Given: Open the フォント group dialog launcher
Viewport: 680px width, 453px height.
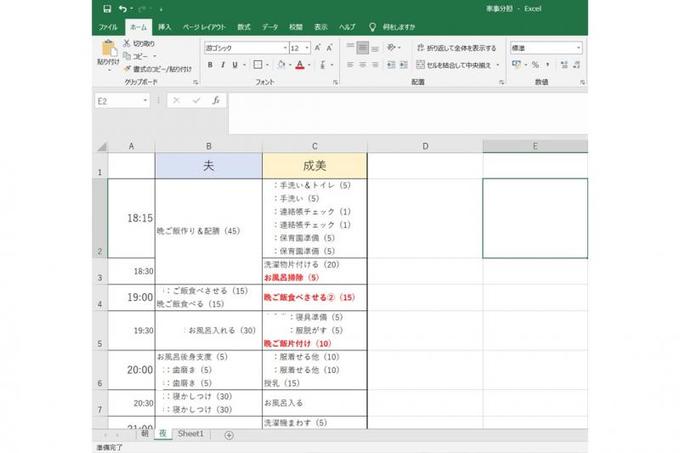Looking at the screenshot, I should [x=335, y=82].
